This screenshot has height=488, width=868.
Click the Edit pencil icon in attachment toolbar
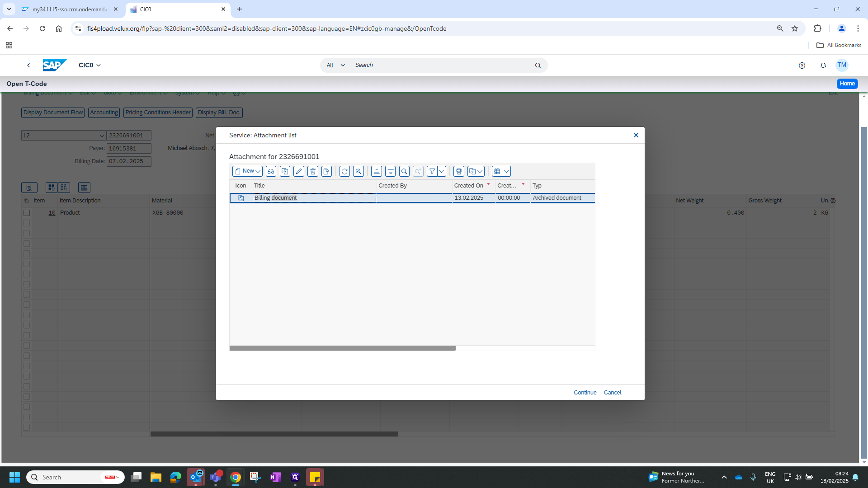click(x=299, y=171)
